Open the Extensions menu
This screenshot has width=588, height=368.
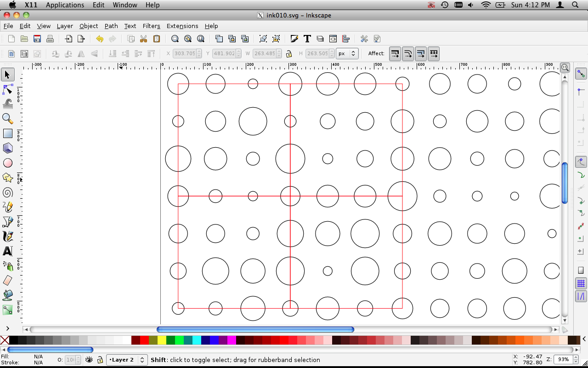(x=182, y=26)
